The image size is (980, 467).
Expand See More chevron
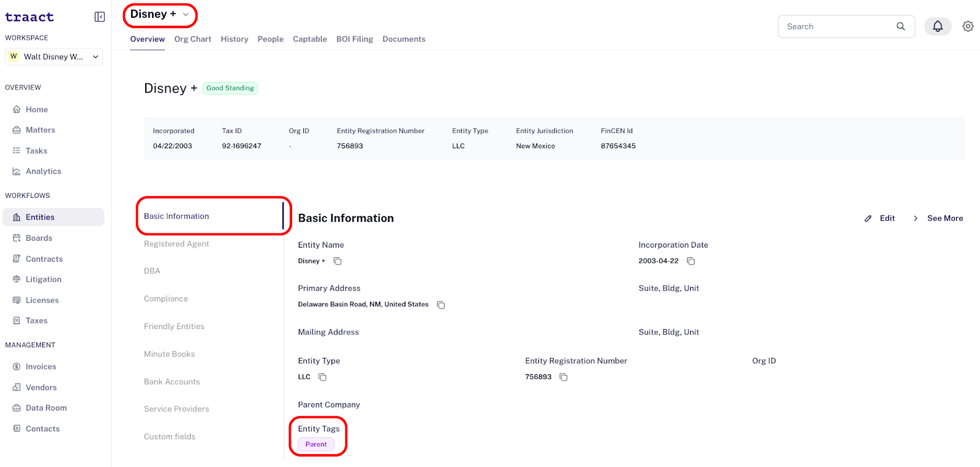(916, 219)
